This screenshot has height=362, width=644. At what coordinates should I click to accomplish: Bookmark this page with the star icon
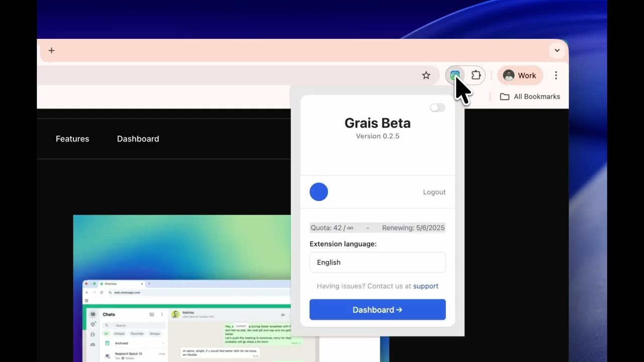pos(426,75)
